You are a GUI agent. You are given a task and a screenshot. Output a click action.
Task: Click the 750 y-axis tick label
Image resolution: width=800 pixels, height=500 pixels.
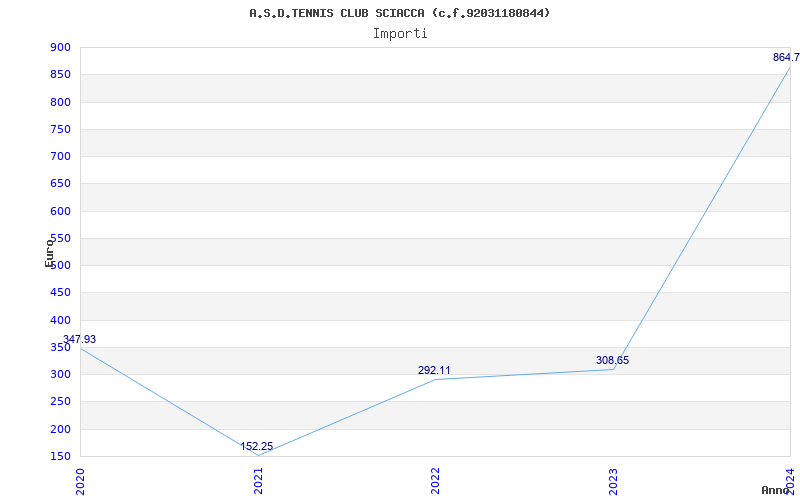click(x=60, y=129)
